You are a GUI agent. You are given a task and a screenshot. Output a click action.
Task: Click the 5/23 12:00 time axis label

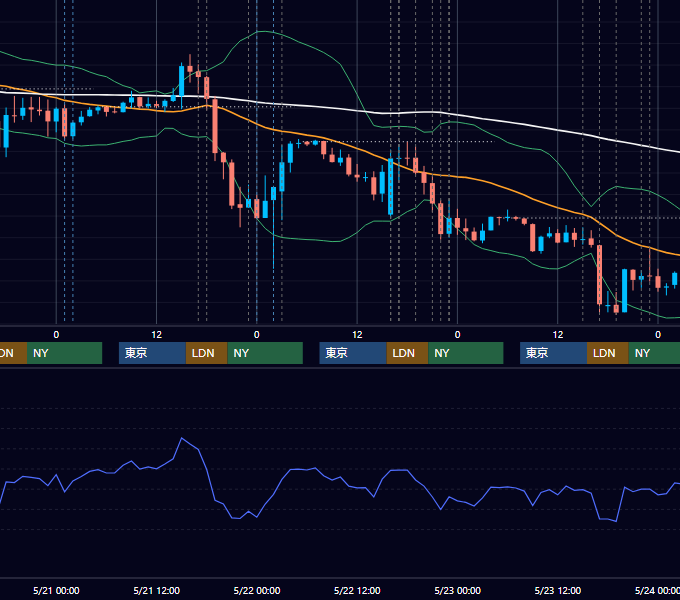coord(558,590)
